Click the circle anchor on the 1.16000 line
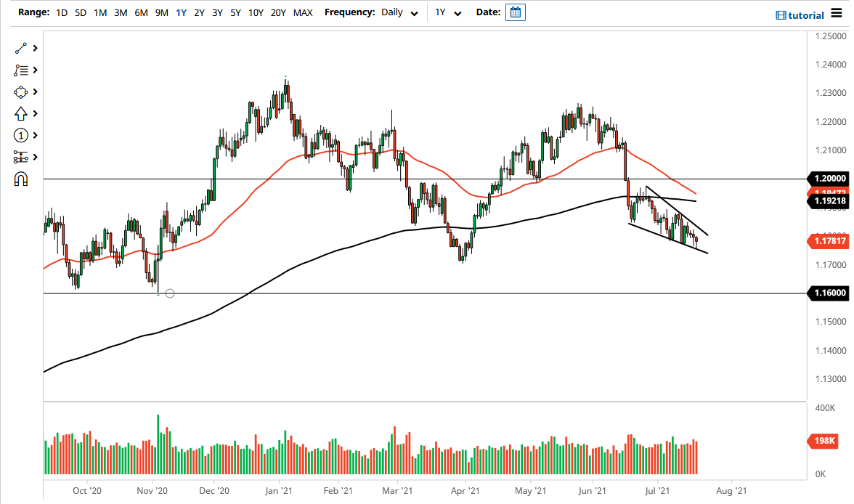Viewport: 854px width, 504px height. click(x=170, y=293)
